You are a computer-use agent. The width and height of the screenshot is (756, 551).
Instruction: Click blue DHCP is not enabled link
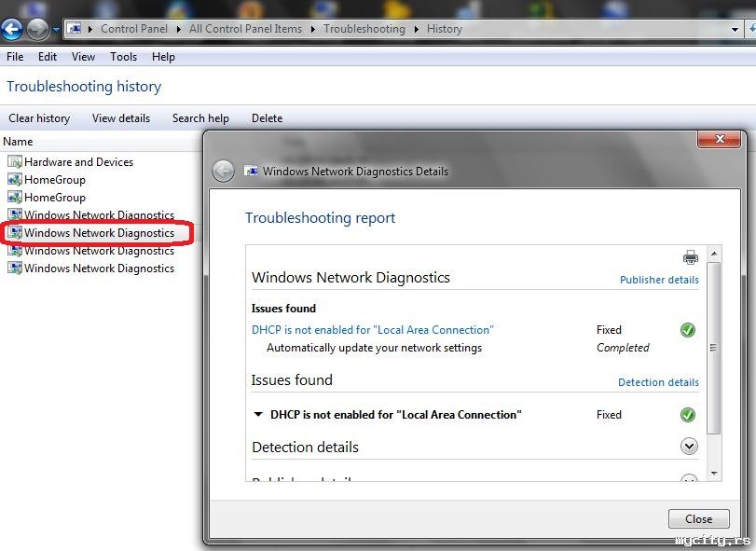372,330
